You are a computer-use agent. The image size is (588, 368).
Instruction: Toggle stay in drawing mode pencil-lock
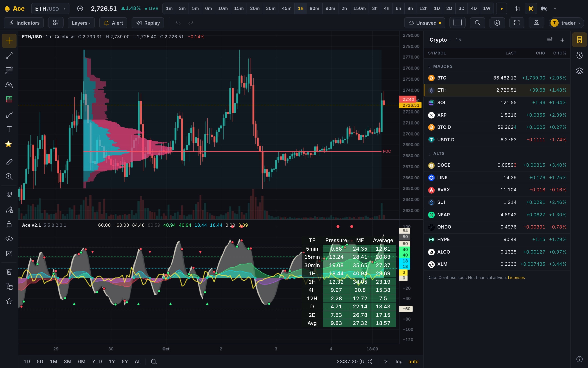tap(9, 210)
